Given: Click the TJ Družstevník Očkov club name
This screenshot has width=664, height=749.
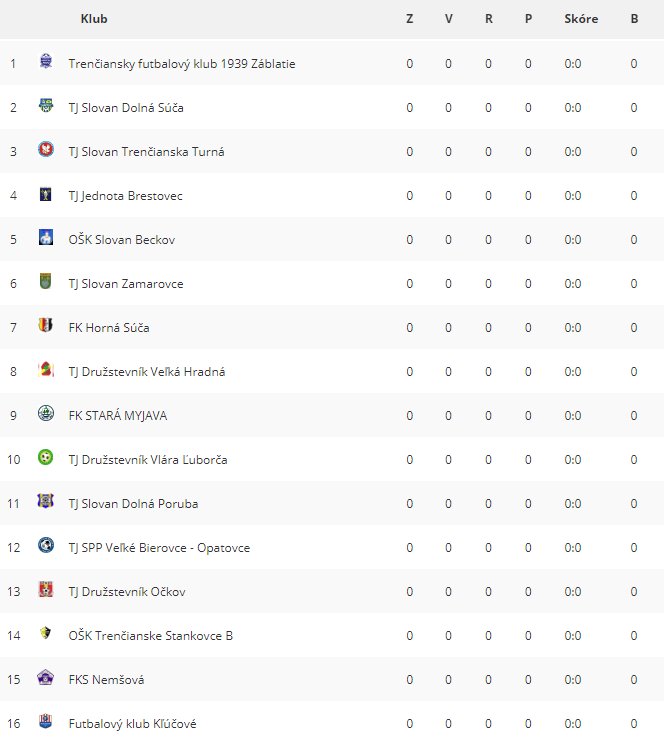Looking at the screenshot, I should [x=127, y=591].
